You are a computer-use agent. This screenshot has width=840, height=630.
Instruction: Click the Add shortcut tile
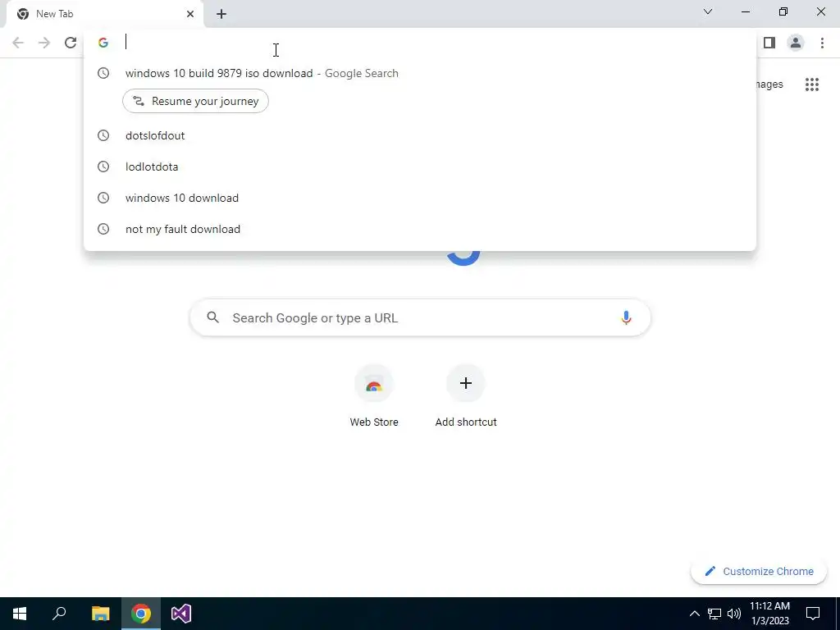(x=466, y=396)
